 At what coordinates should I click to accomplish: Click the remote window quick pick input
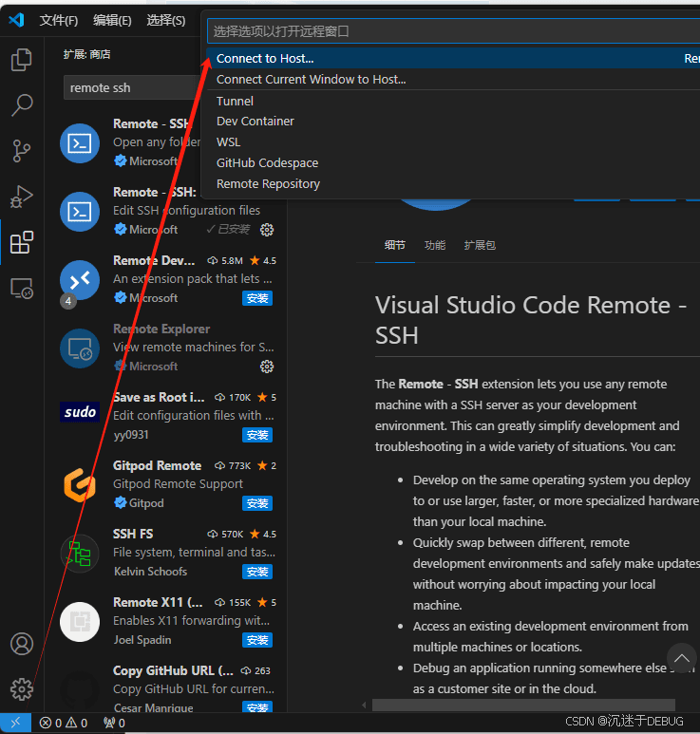[453, 31]
